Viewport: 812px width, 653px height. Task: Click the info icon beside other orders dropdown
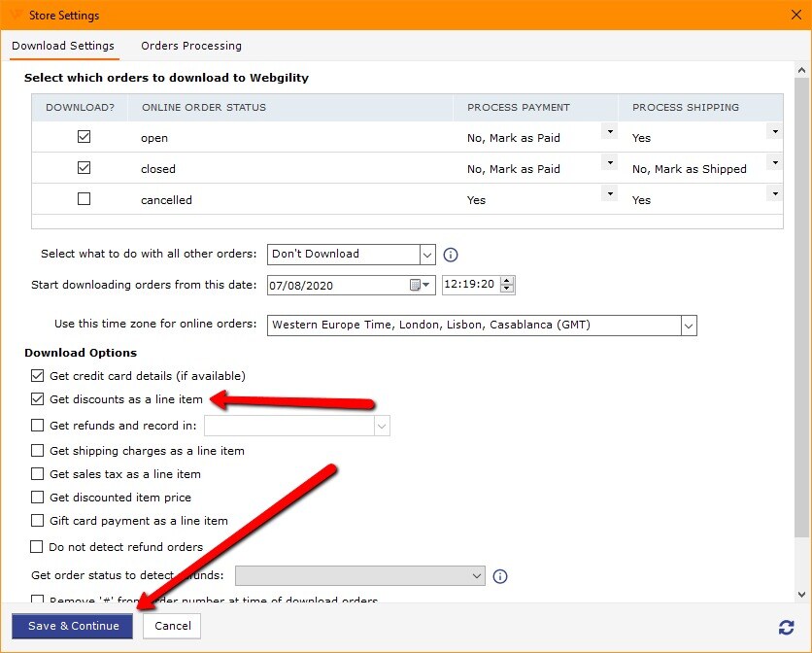(451, 255)
